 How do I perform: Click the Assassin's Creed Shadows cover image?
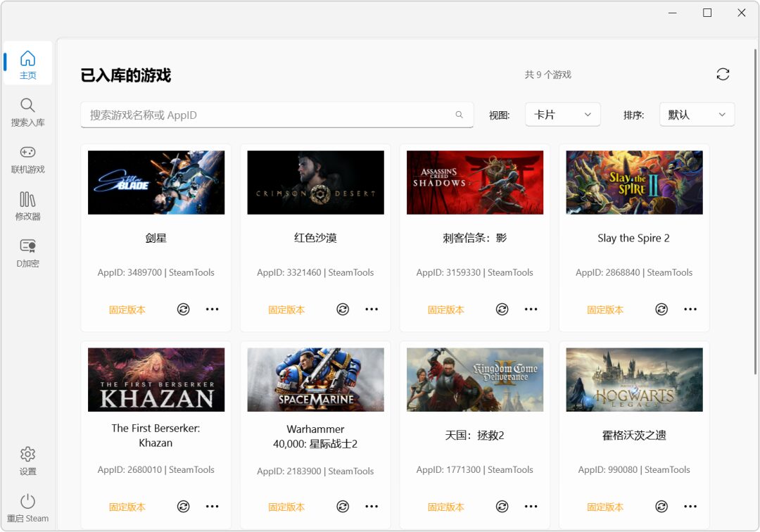click(x=475, y=182)
